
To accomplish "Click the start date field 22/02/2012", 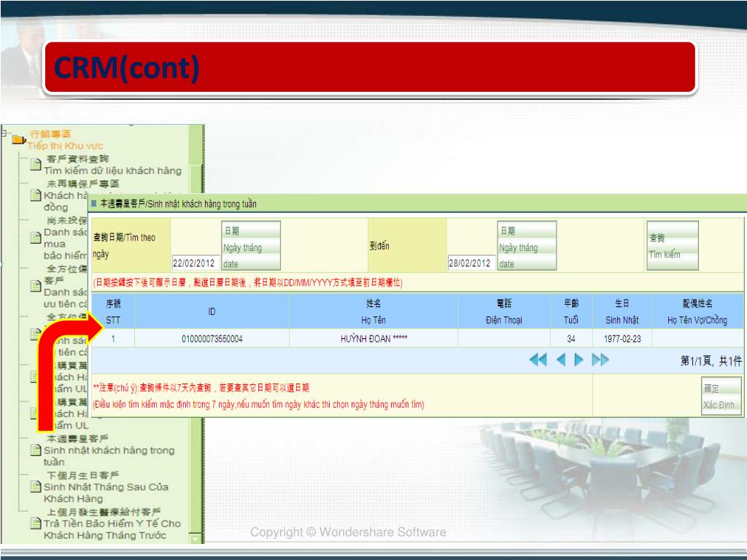I will click(196, 262).
